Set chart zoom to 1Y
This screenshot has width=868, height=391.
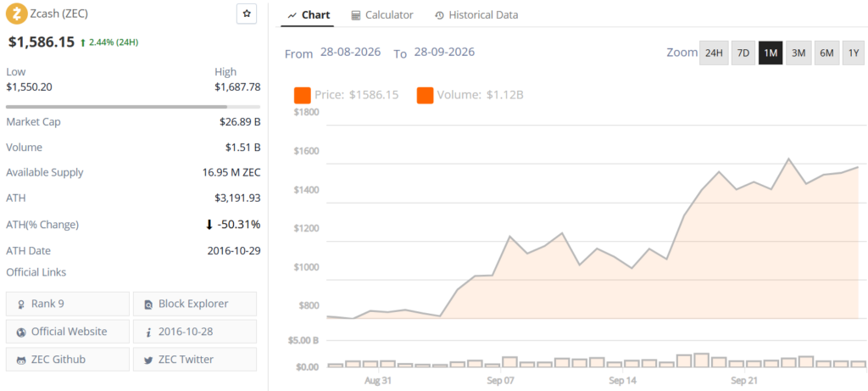[854, 53]
